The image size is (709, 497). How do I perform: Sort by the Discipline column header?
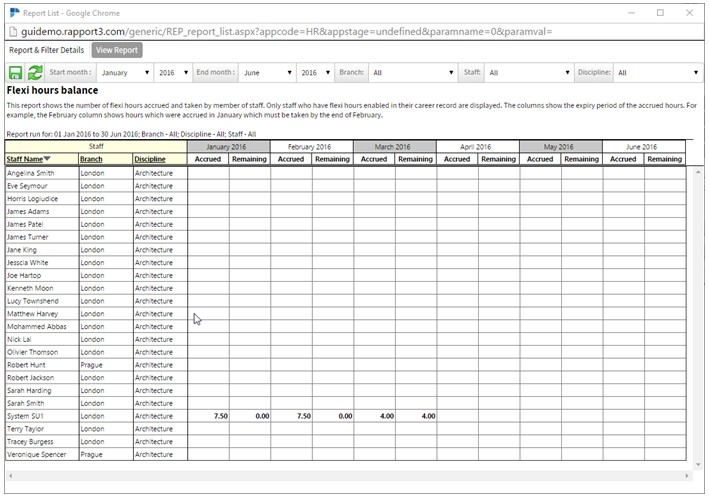(150, 159)
